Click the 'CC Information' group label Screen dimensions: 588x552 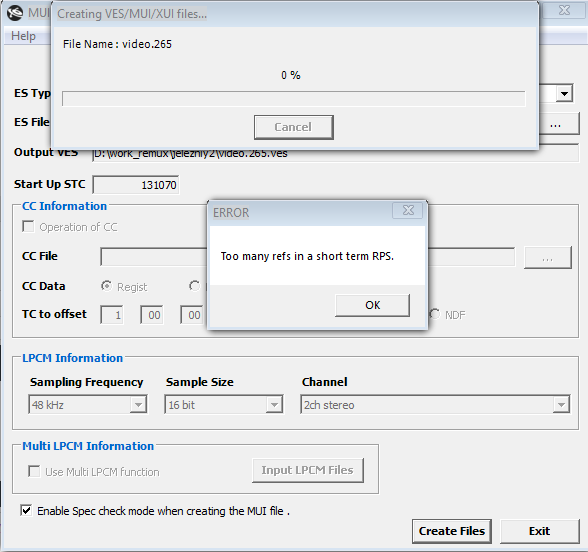click(64, 206)
